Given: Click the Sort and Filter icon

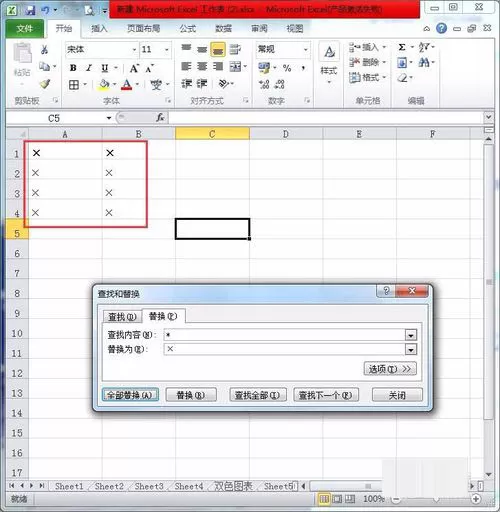Looking at the screenshot, I should coord(424,47).
